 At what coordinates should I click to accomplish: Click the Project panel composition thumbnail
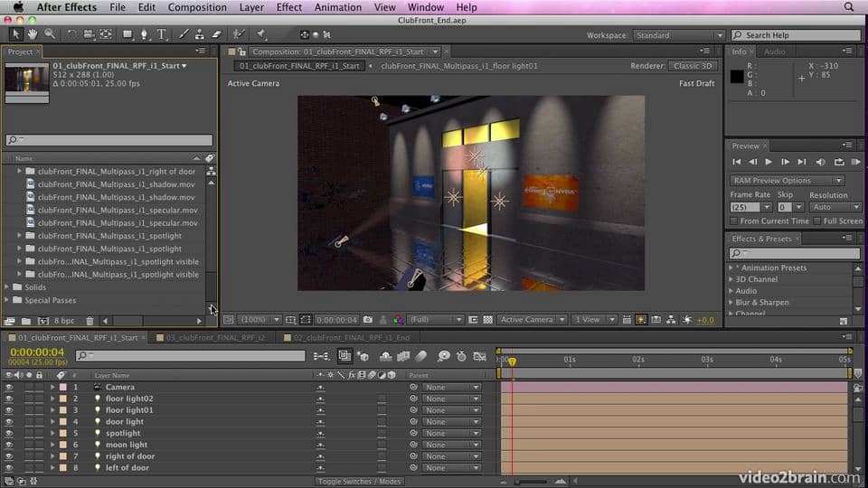pos(27,79)
